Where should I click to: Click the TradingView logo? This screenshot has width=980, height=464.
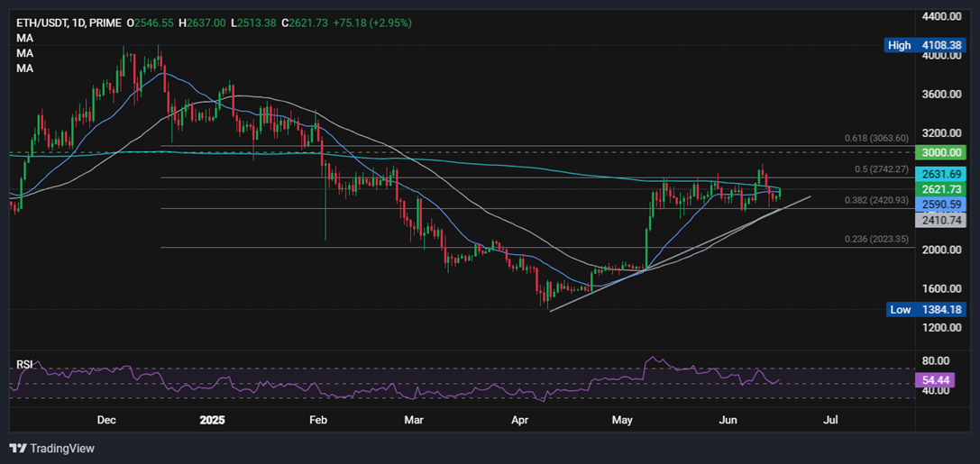51,449
